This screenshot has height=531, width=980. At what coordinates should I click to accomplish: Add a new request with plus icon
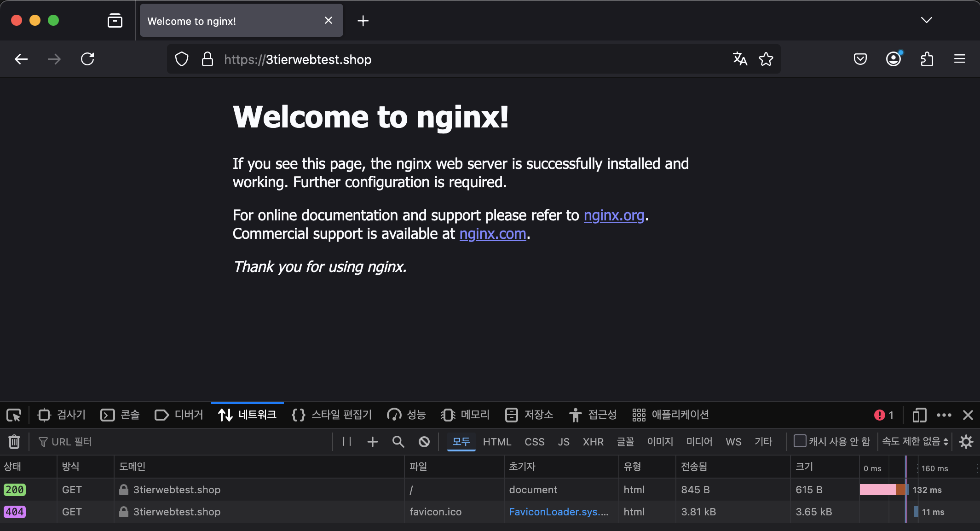[373, 442]
